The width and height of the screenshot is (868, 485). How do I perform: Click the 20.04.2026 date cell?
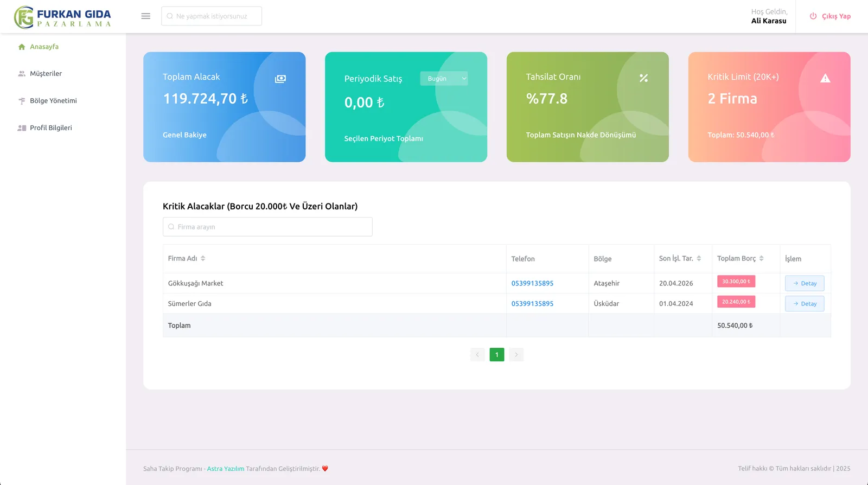pos(676,283)
